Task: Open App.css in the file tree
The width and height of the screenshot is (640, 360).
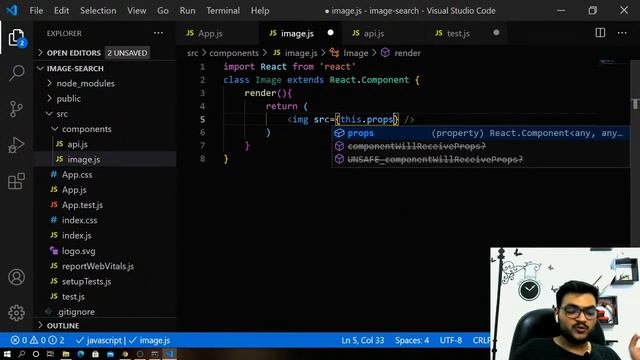Action: pyautogui.click(x=105, y=174)
